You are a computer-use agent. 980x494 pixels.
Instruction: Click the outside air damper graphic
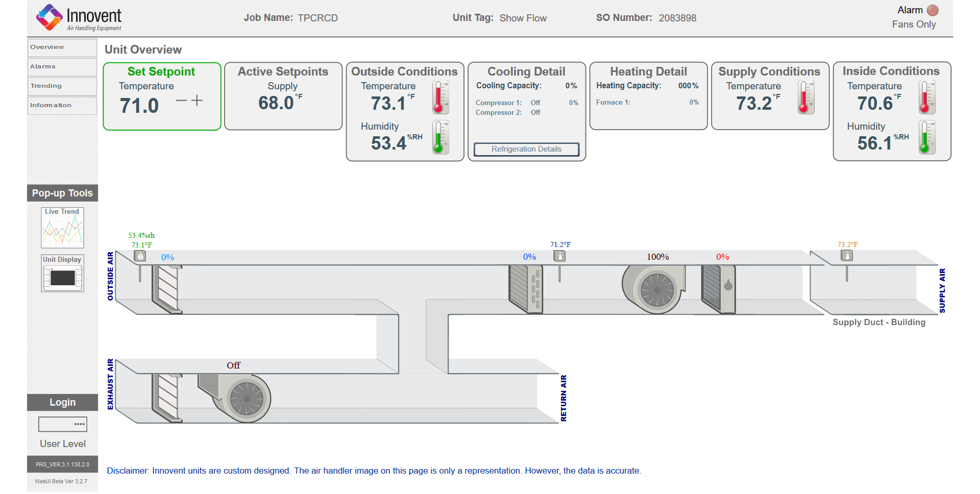(166, 288)
